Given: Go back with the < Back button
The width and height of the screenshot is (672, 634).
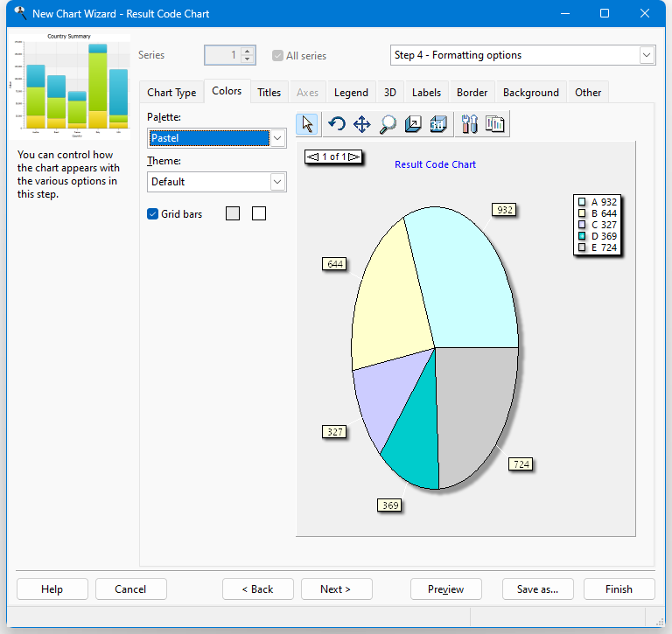Looking at the screenshot, I should click(258, 589).
